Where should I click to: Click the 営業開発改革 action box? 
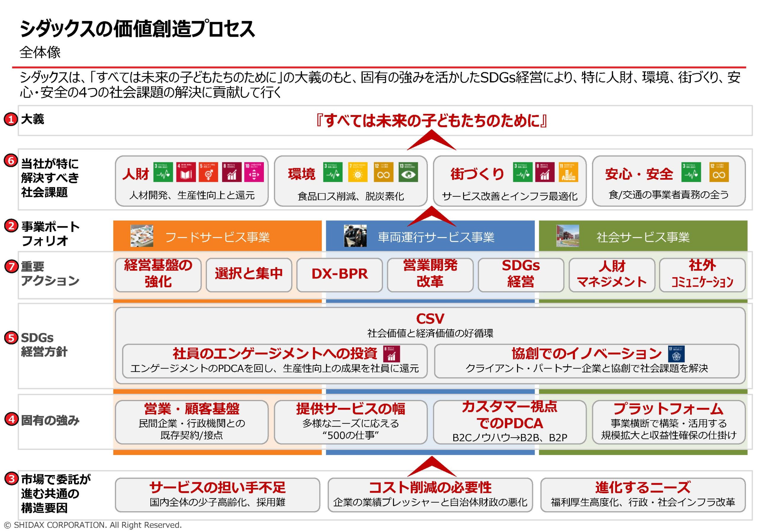(x=430, y=275)
